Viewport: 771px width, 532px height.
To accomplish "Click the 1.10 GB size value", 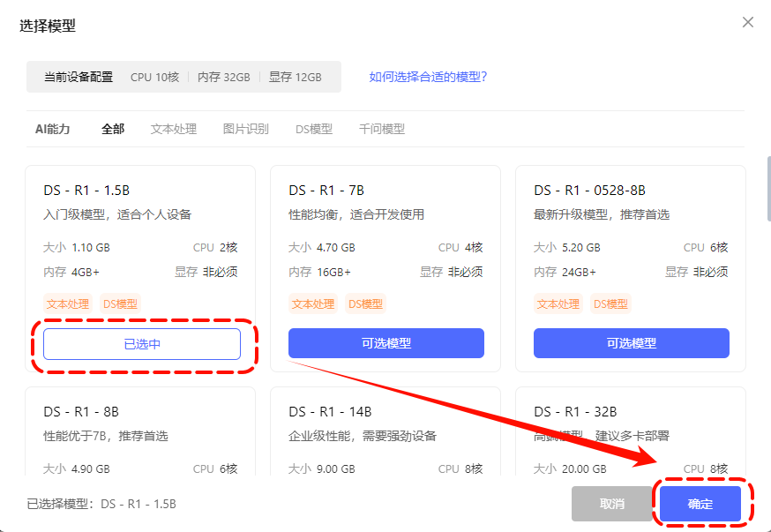I will click(x=91, y=247).
